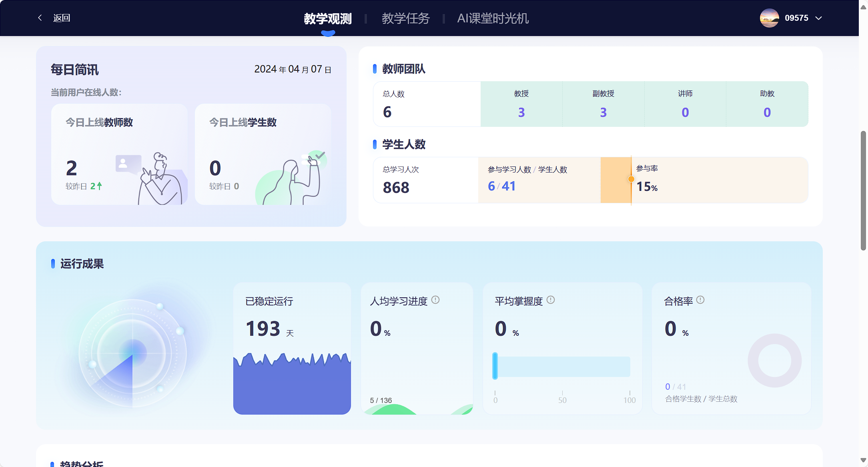Screen dimensions: 868x467
Task: Click info icon next to 平均掌握度
Action: point(551,300)
